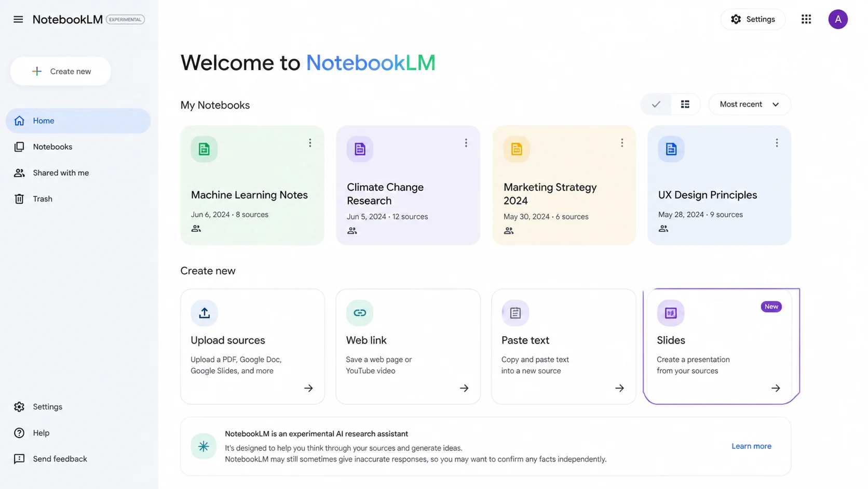This screenshot has width=868, height=489.
Task: Follow the Learn more link
Action: (751, 446)
